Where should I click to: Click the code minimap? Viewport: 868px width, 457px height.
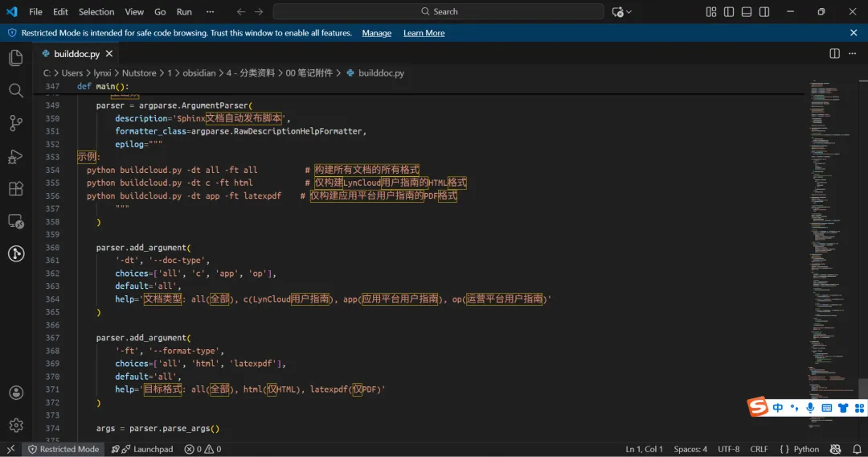[832, 255]
